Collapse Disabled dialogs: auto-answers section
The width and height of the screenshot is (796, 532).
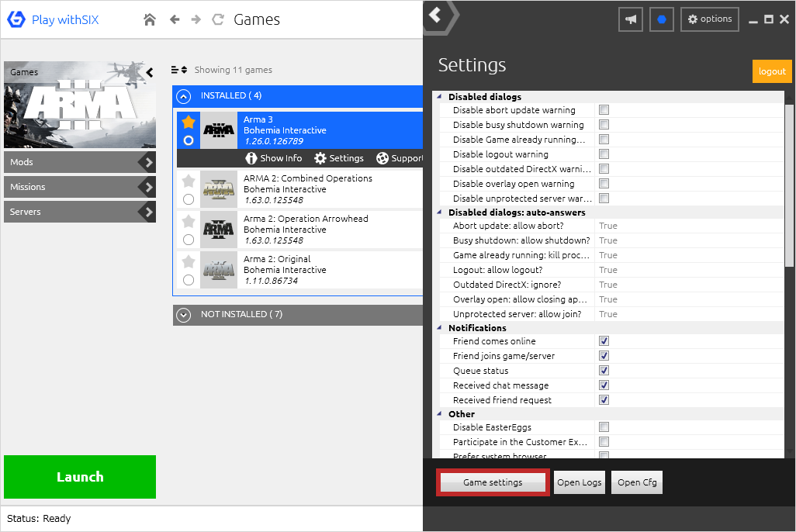[440, 212]
